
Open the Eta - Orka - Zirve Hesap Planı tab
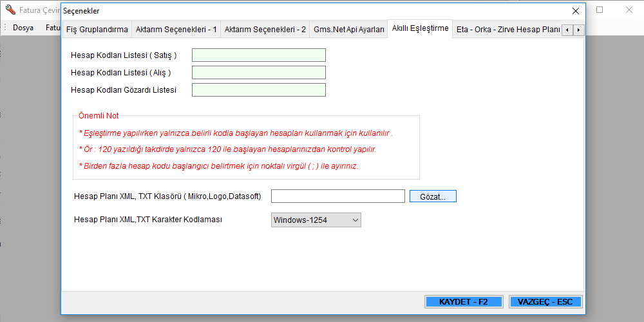tap(507, 30)
